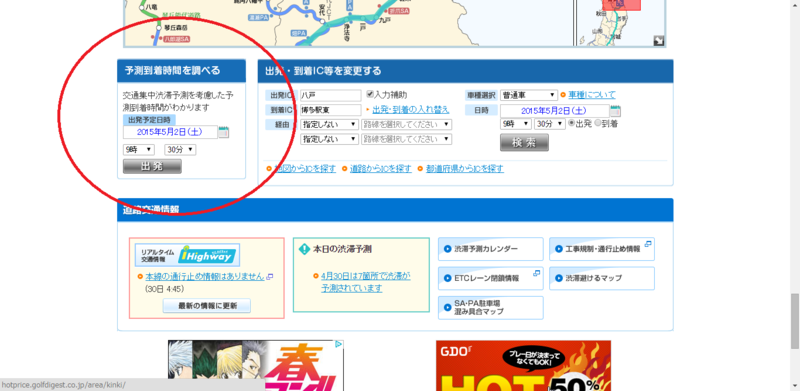Click arrow icon on 渋滞避けるマップ button
The width and height of the screenshot is (800, 391).
[x=559, y=279]
